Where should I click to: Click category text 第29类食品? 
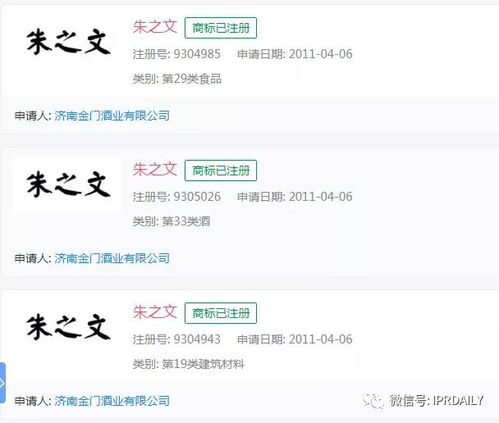pyautogui.click(x=192, y=79)
